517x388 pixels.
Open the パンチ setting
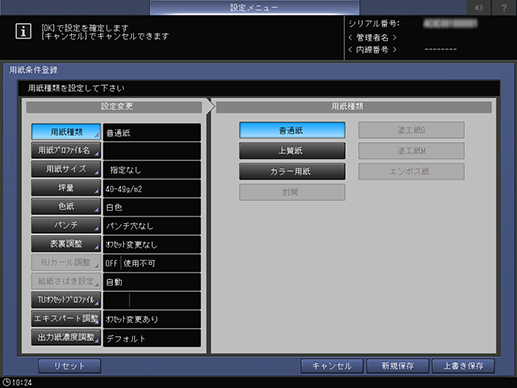pos(66,225)
